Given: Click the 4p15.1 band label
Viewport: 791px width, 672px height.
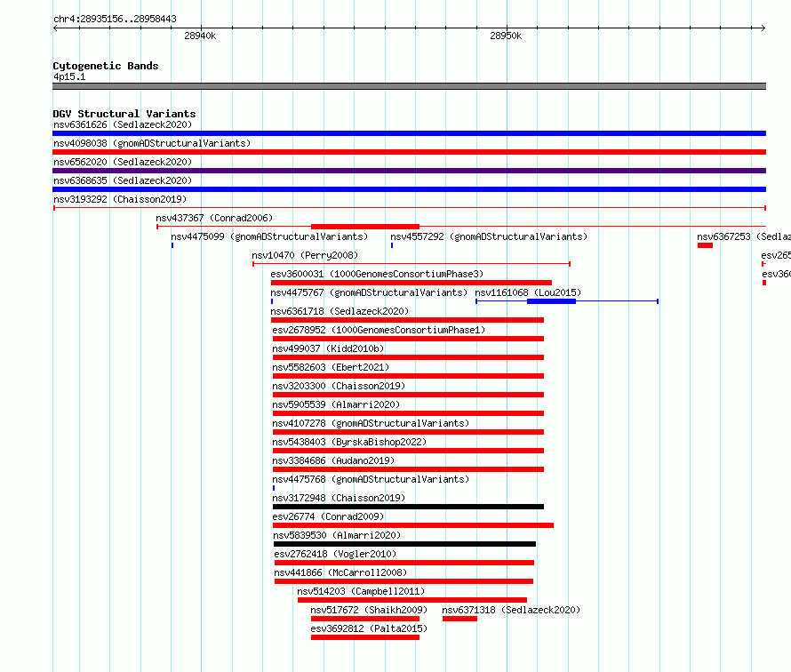Looking at the screenshot, I should tap(69, 76).
